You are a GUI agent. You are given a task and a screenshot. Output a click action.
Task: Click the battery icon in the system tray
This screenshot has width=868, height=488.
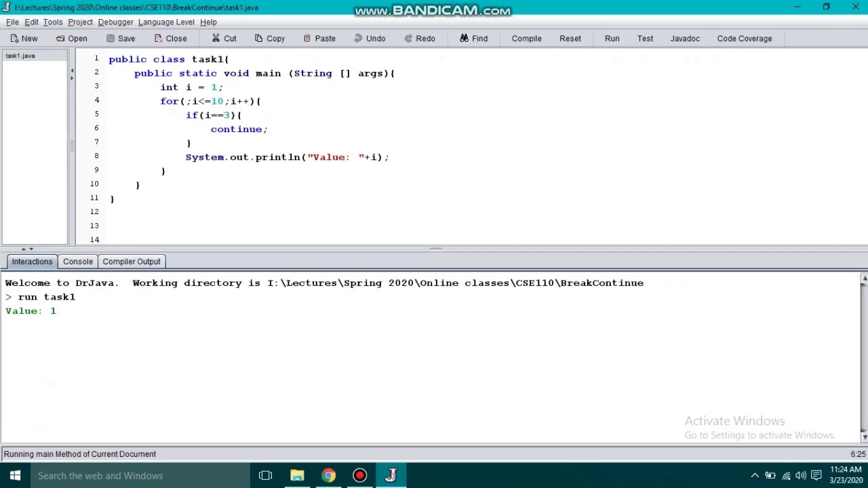(x=770, y=476)
